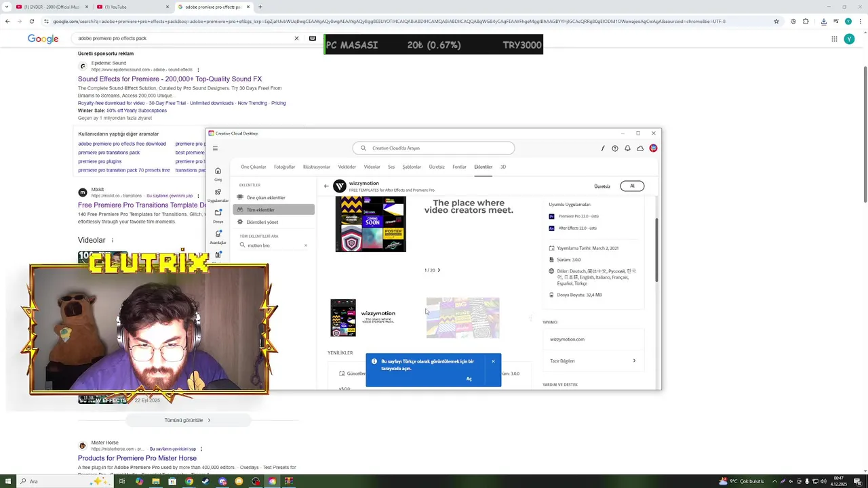The width and height of the screenshot is (868, 488).
Task: Expand Tacir Bilgileri row
Action: coord(594,361)
